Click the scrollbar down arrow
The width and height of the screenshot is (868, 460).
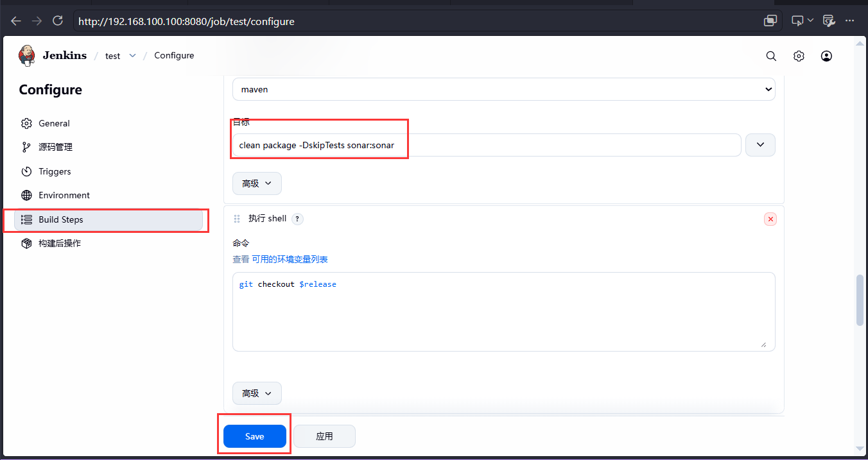[860, 448]
